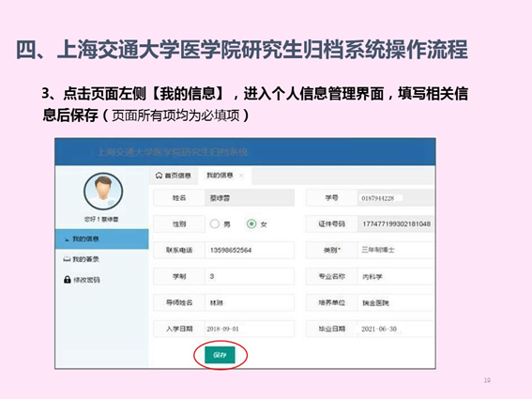This screenshot has height=399, width=532.
Task: Click the 学制 field with value 3
Action: pyautogui.click(x=250, y=276)
